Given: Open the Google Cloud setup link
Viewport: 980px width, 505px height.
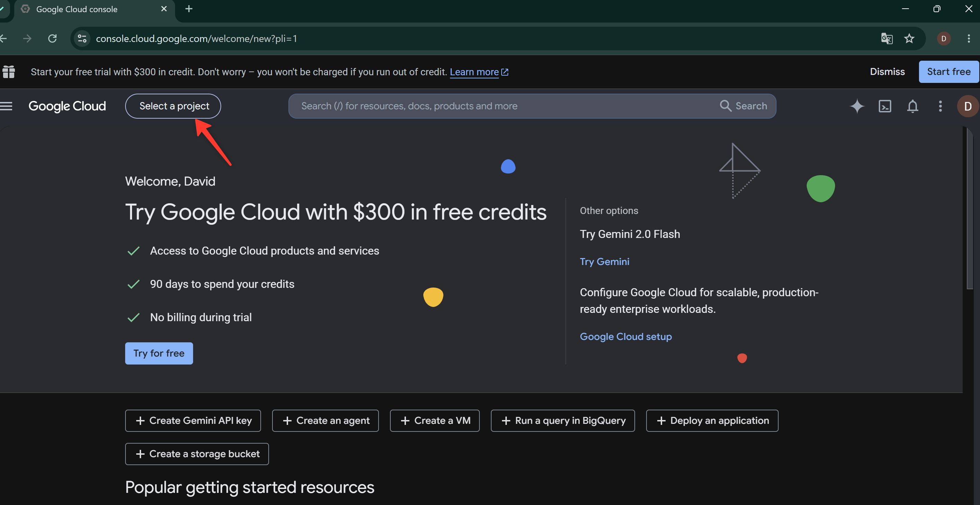Looking at the screenshot, I should (626, 337).
